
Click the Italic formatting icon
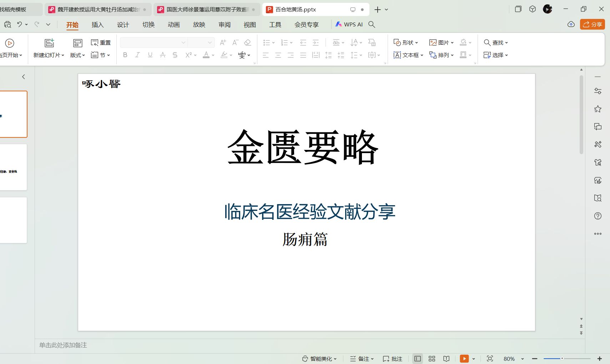pos(137,55)
